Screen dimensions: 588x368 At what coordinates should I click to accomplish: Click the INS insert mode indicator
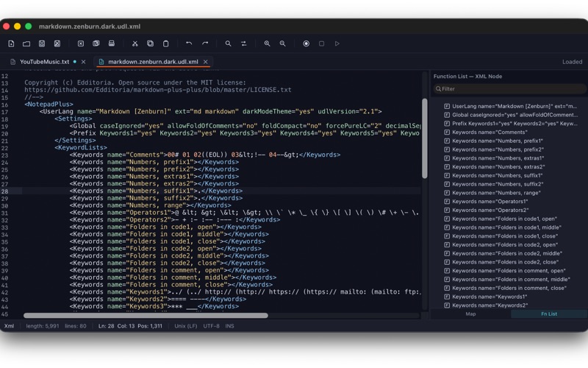(229, 326)
